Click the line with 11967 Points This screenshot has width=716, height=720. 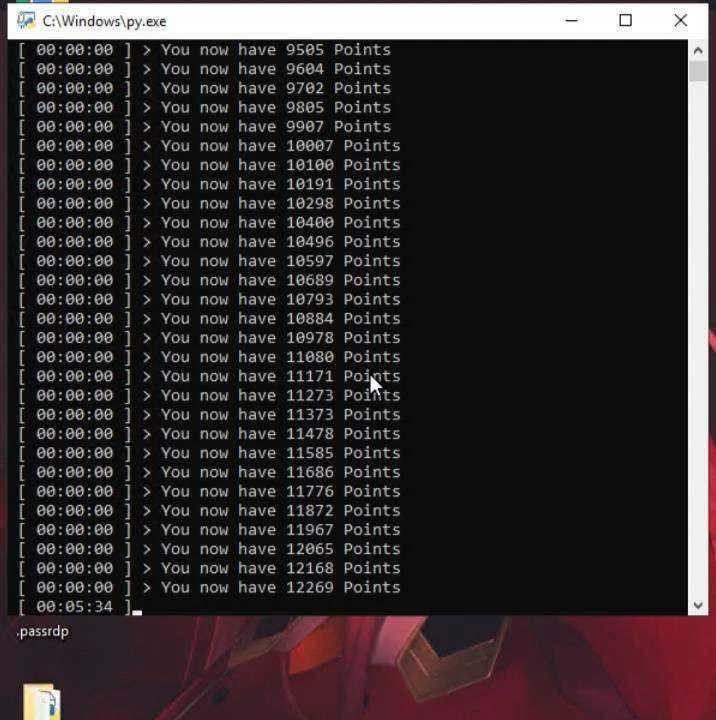209,530
